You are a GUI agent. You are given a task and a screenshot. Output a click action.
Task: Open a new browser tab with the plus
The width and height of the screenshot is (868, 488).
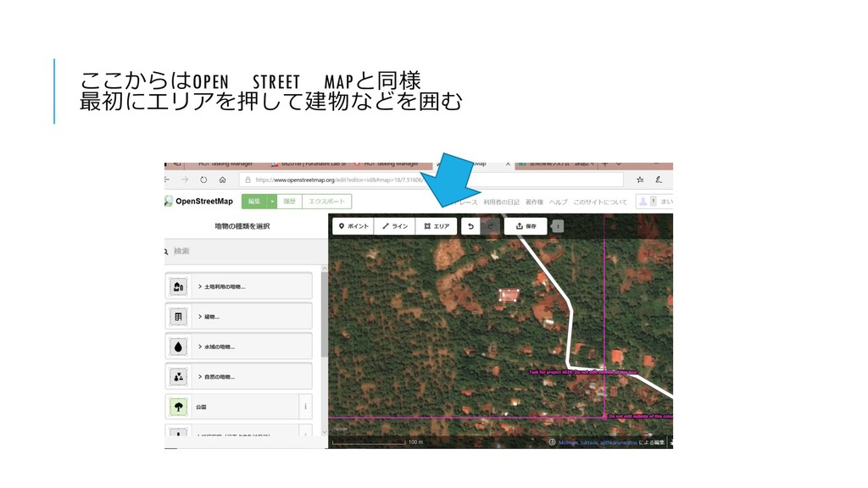click(605, 164)
